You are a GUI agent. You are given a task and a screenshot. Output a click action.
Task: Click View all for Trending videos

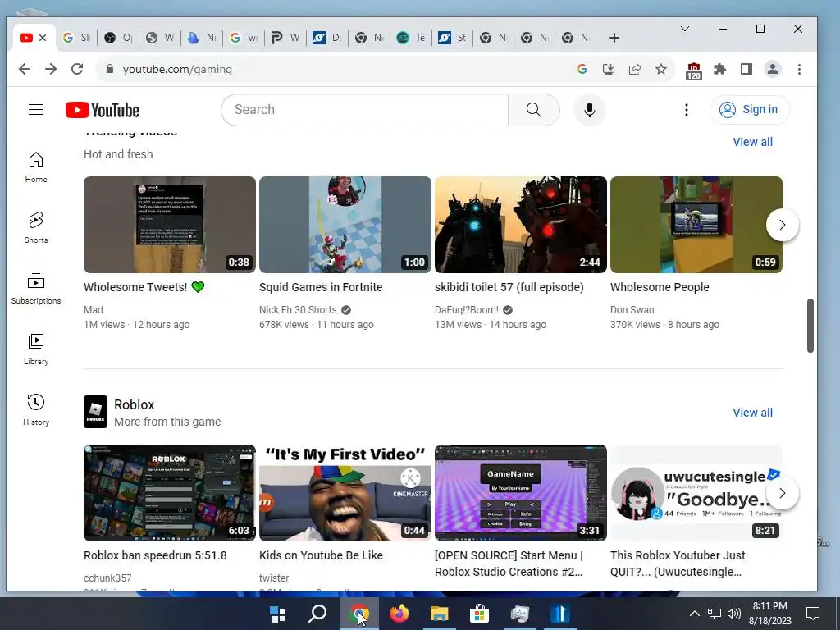tap(753, 142)
